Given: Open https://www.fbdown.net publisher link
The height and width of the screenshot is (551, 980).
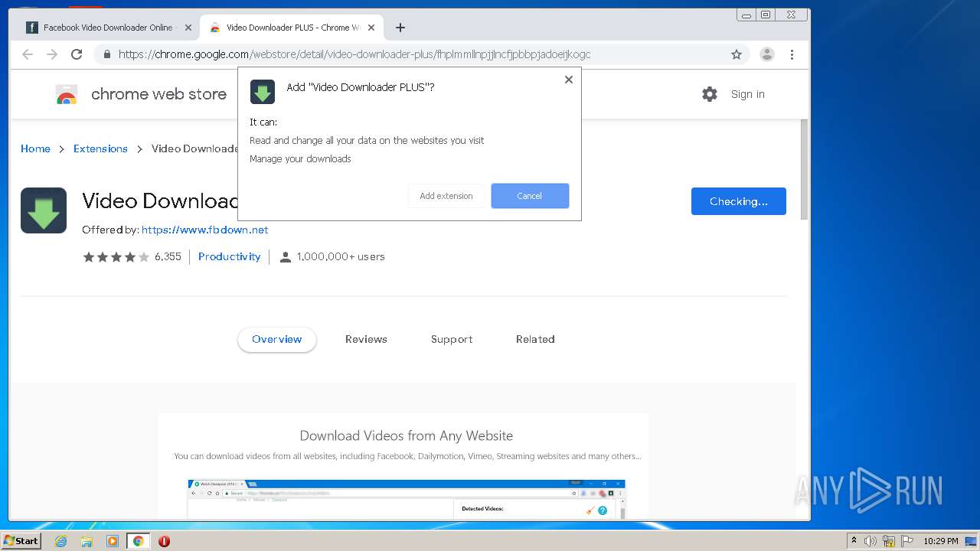Looking at the screenshot, I should [204, 230].
